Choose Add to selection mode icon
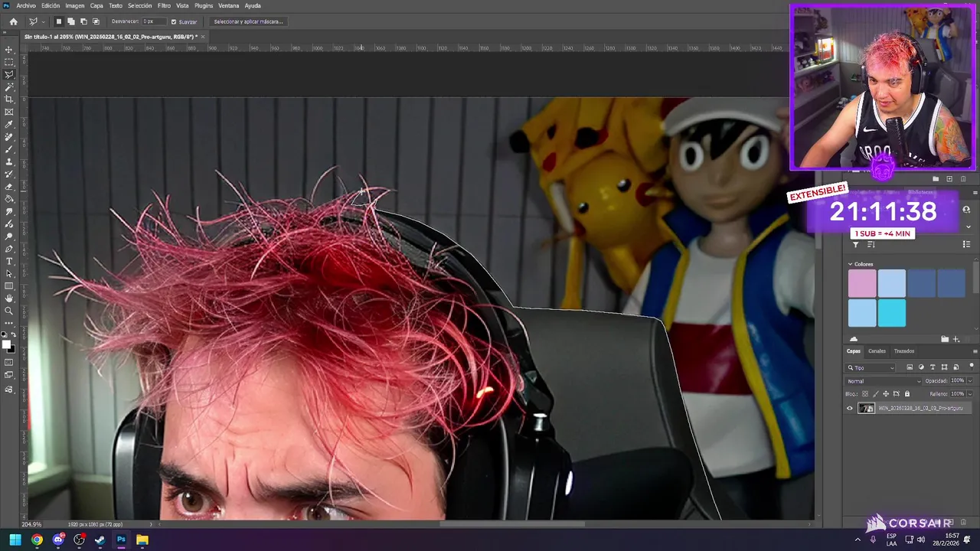 (x=70, y=21)
